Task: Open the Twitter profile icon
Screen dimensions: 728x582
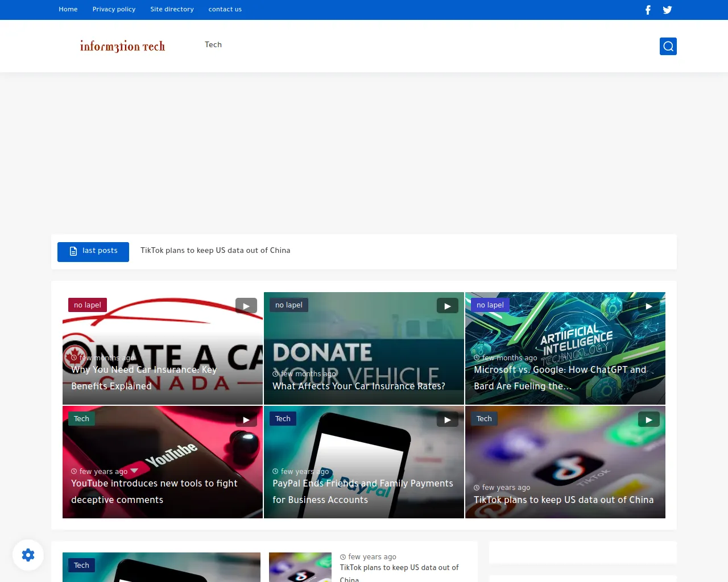Action: tap(667, 10)
